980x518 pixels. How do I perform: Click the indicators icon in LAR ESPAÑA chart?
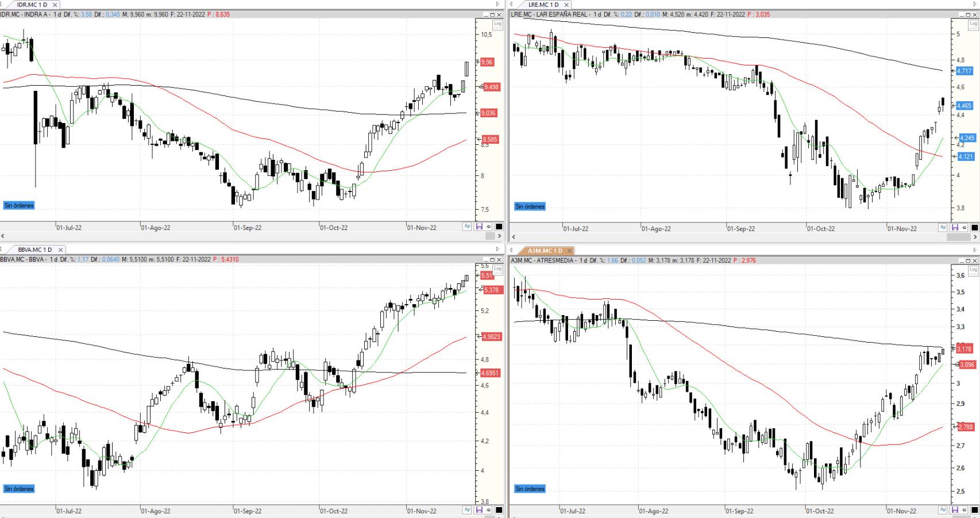click(x=943, y=228)
